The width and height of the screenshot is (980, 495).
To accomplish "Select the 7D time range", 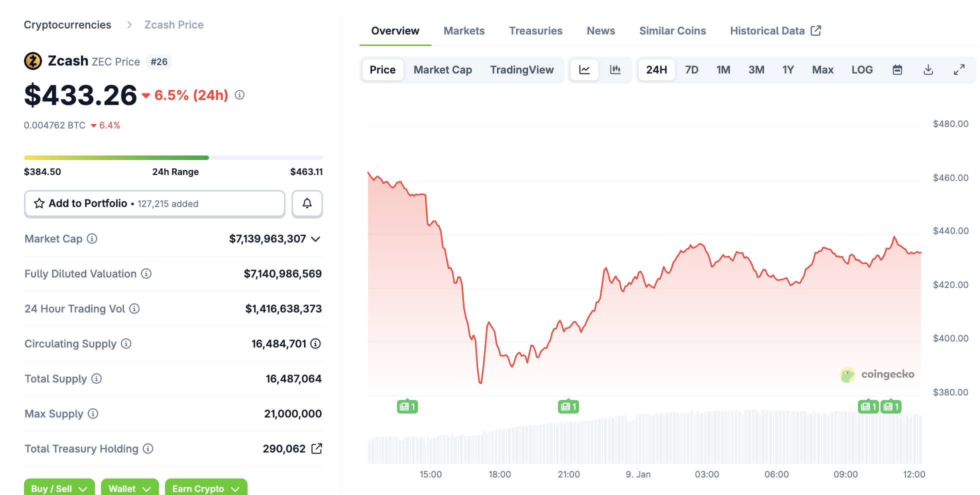I will [691, 70].
